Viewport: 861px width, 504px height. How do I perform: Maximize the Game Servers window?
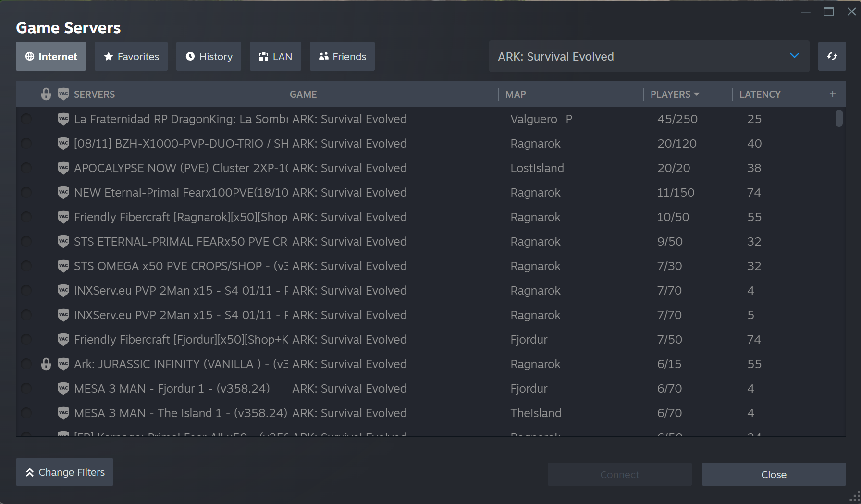click(829, 12)
